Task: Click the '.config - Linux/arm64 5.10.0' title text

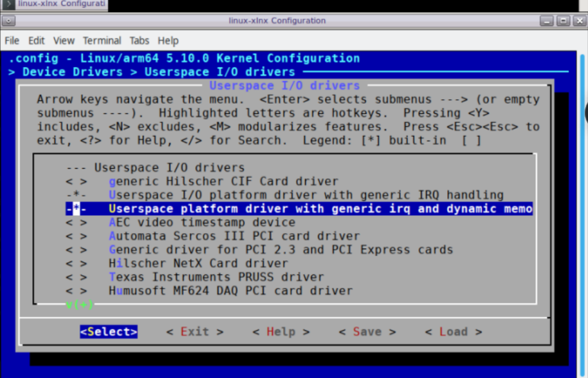Action: click(x=184, y=59)
